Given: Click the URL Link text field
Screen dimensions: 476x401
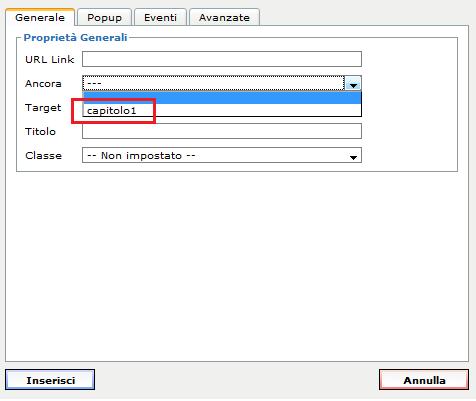Looking at the screenshot, I should tap(222, 59).
